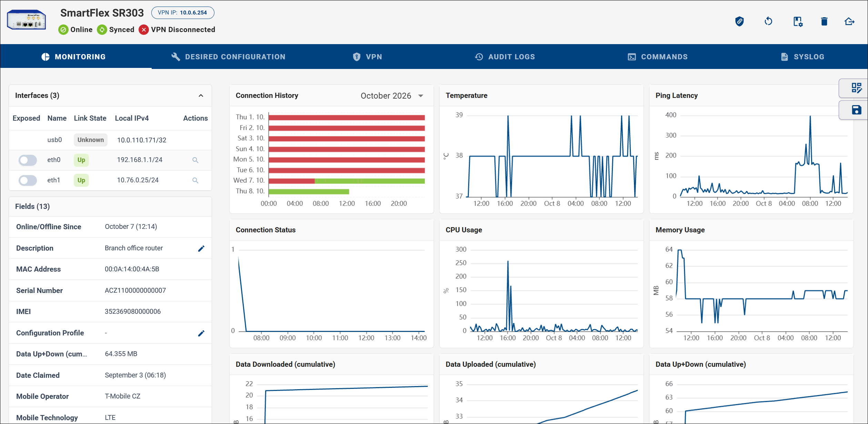Click the Wed 7. 10. connection history bar
This screenshot has width=868, height=424.
click(x=347, y=181)
